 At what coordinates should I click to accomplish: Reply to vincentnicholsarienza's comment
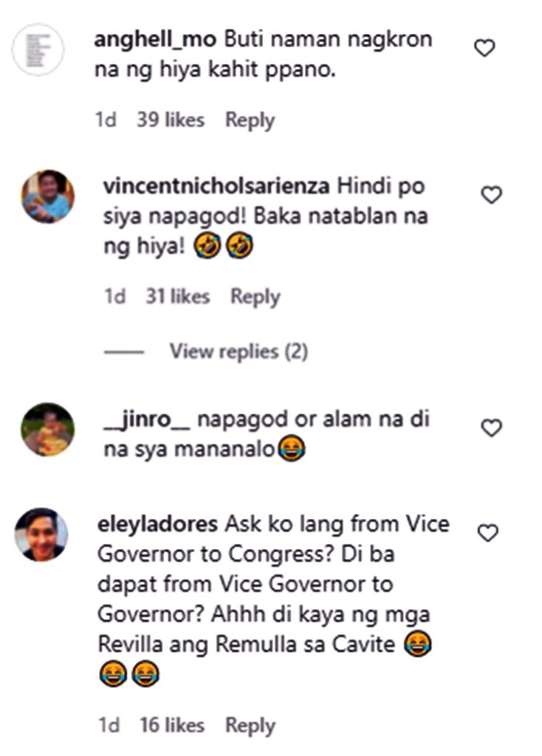(255, 297)
